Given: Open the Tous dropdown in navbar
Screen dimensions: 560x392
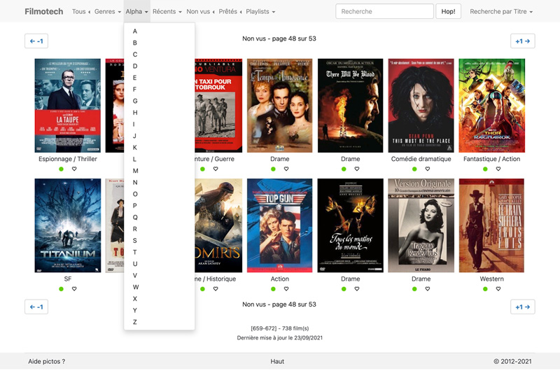Looking at the screenshot, I should point(80,11).
